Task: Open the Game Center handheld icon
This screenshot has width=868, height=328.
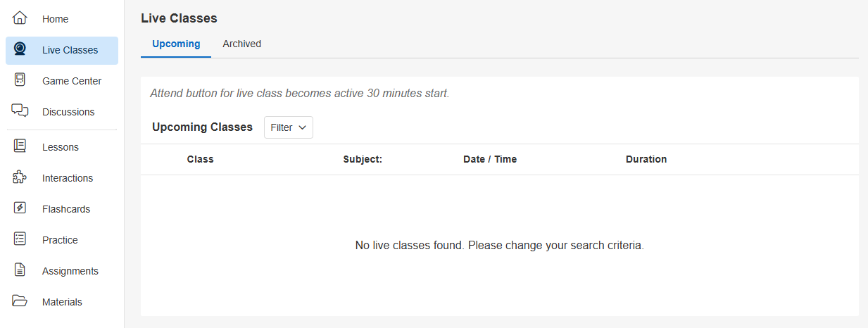Action: (20, 80)
